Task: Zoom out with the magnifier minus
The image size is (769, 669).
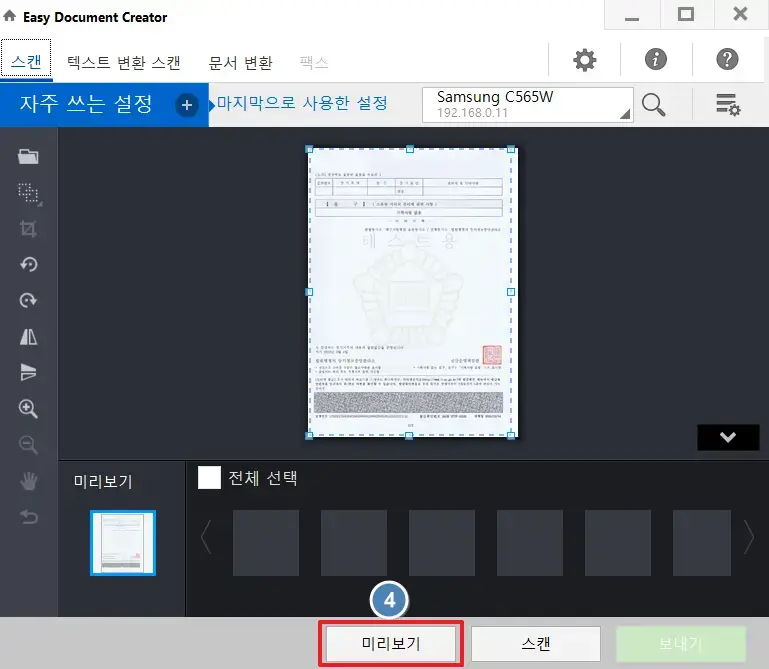Action: 28,445
